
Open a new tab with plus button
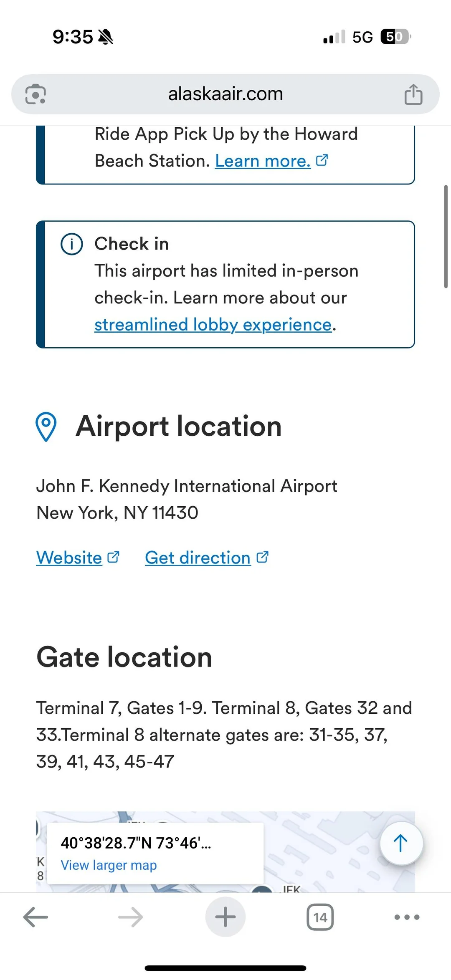225,917
